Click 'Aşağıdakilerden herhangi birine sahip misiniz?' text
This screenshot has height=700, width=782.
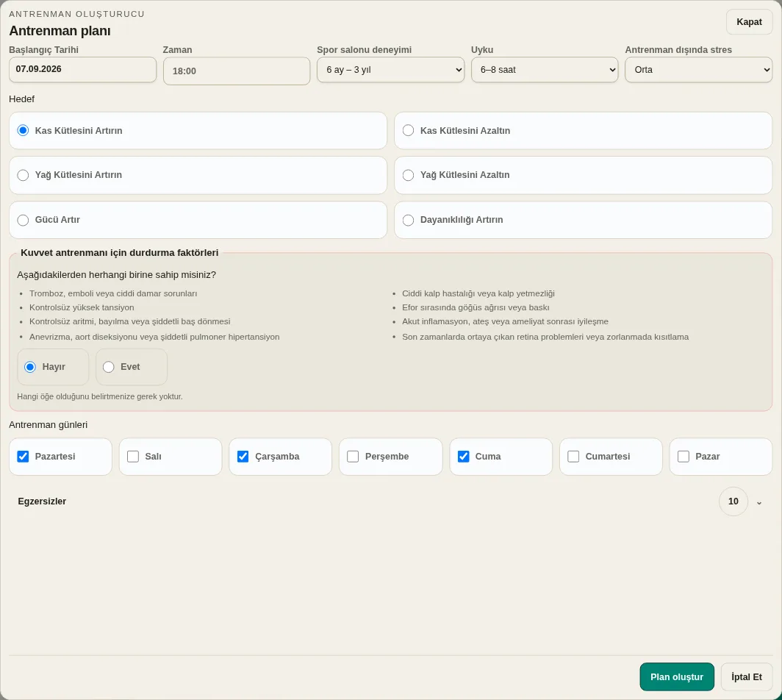coord(116,275)
